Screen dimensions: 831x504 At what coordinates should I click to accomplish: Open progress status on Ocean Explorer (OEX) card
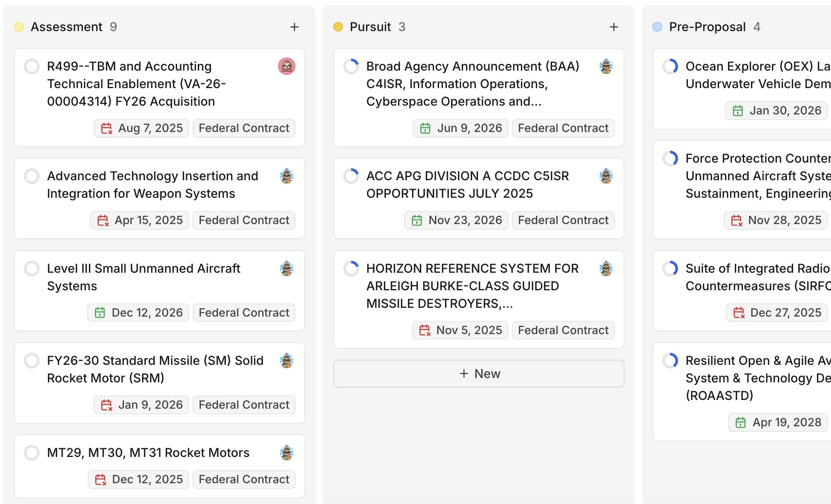(x=670, y=66)
